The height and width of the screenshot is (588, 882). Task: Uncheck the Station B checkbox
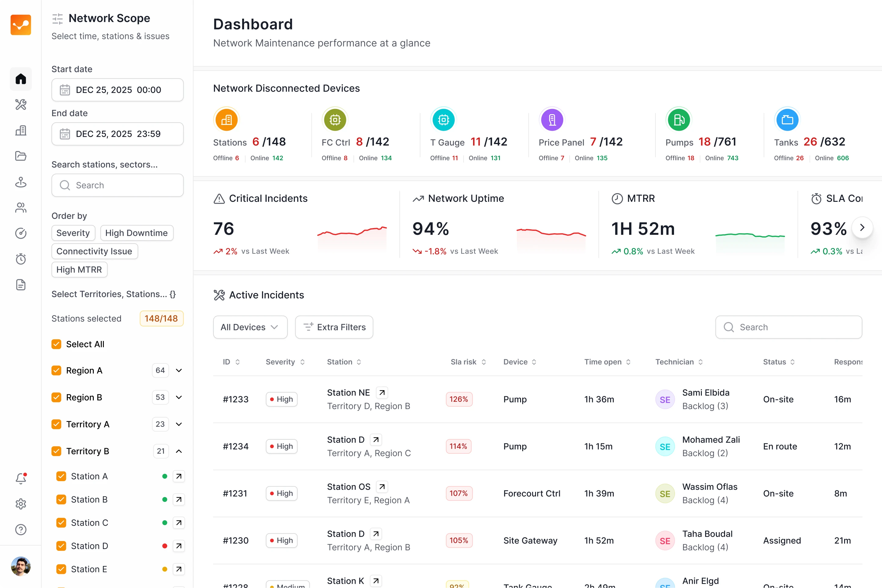click(x=61, y=499)
